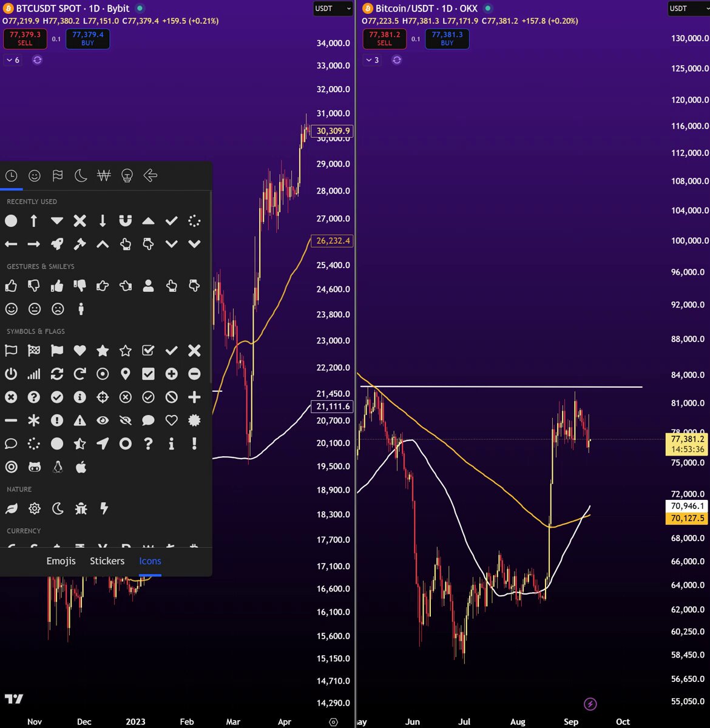Insert the open eye icon
The width and height of the screenshot is (710, 728).
pos(103,420)
